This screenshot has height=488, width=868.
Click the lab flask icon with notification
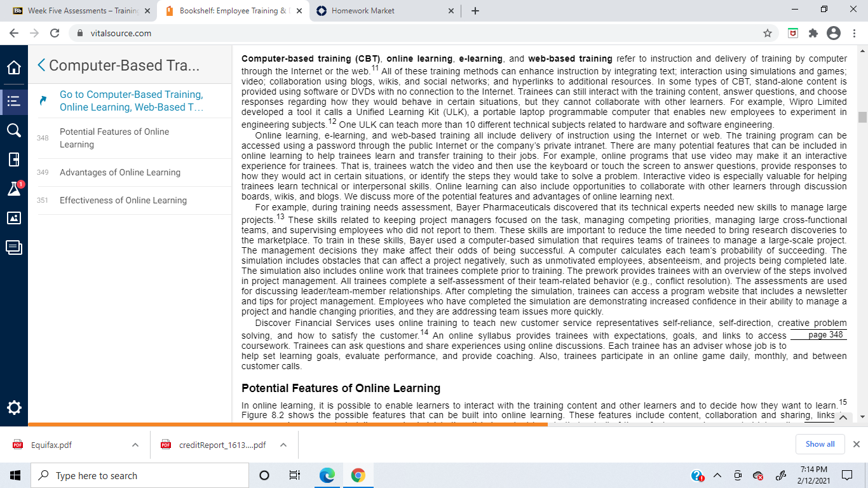point(14,189)
